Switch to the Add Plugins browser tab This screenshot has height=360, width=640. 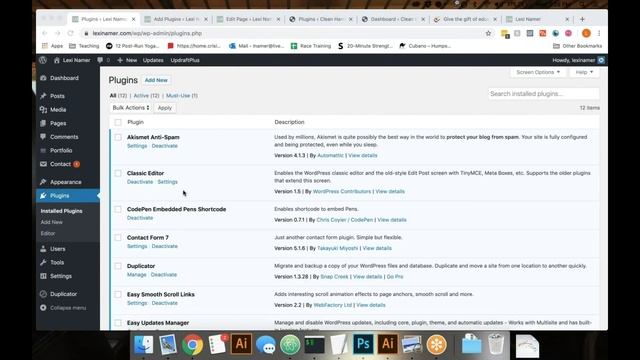[176, 19]
